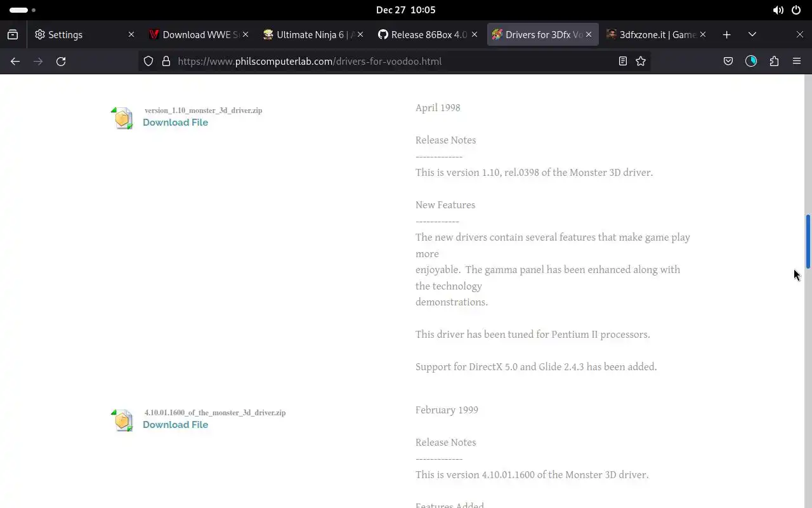Open a new tab with plus button
This screenshot has width=812, height=508.
(727, 34)
